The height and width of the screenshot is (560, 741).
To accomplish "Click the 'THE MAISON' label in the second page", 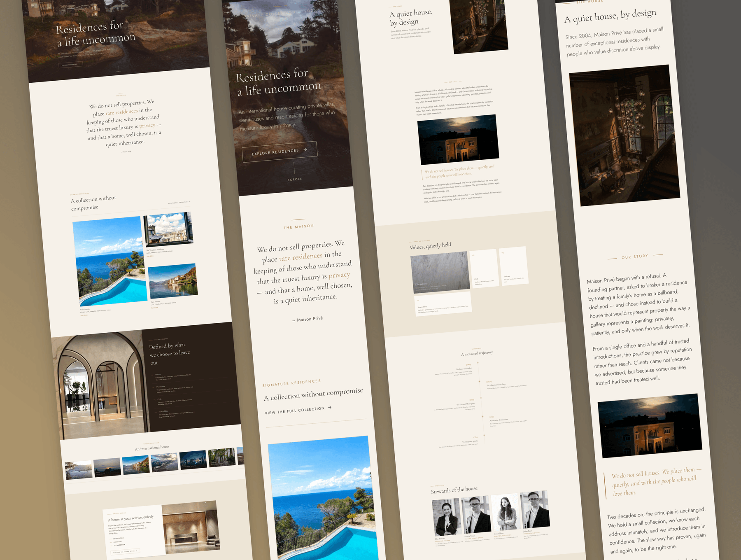I will (299, 226).
